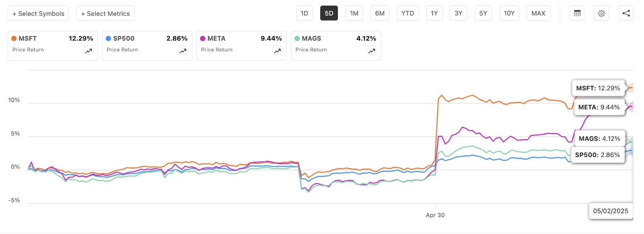Click the blue SP500 color dot

click(108, 39)
